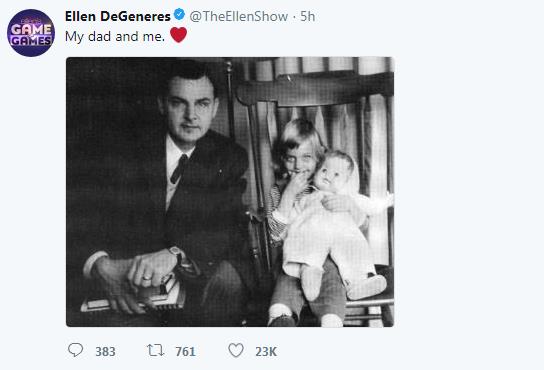Image resolution: width=544 pixels, height=370 pixels.
Task: Open the @TheEllenShow handle link
Action: (239, 16)
